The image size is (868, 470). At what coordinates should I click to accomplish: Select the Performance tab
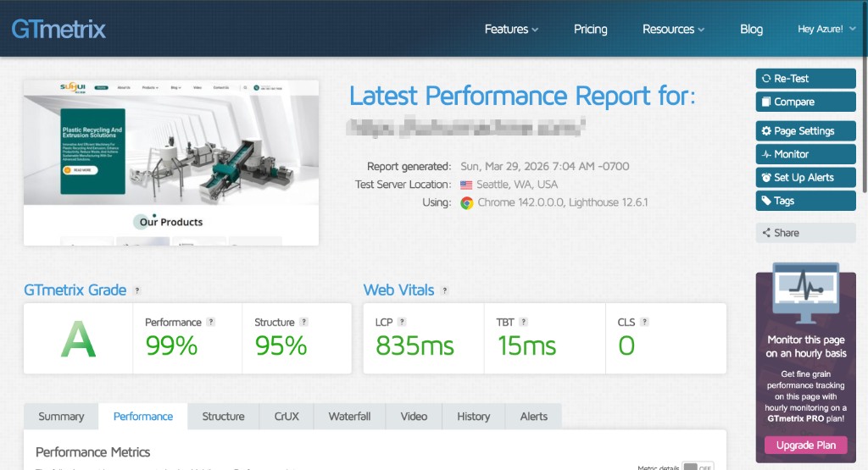point(142,417)
